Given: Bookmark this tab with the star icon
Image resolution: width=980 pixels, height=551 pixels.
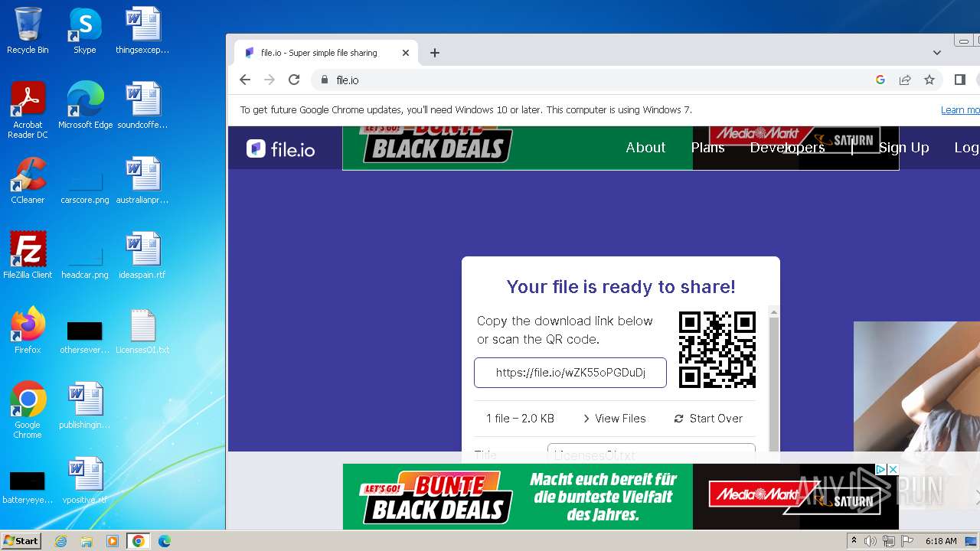Looking at the screenshot, I should pos(929,80).
